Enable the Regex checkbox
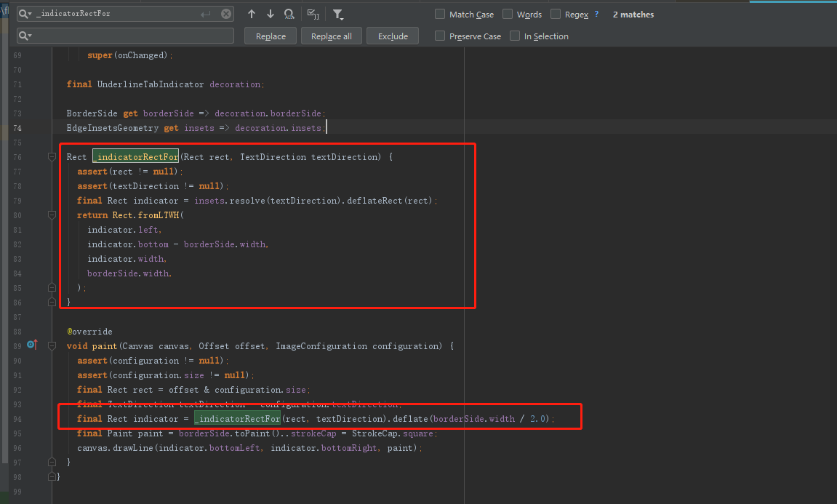This screenshot has height=504, width=837. [x=556, y=14]
